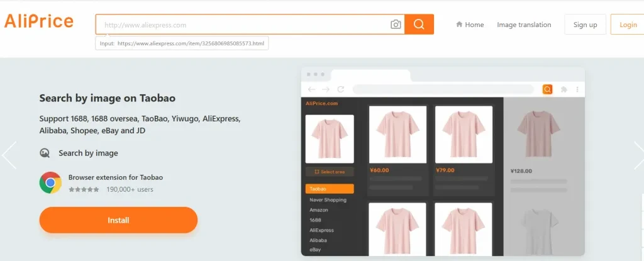Click the AliPrice.com label in mockup
Viewport: 644px width, 261px height.
tap(321, 104)
